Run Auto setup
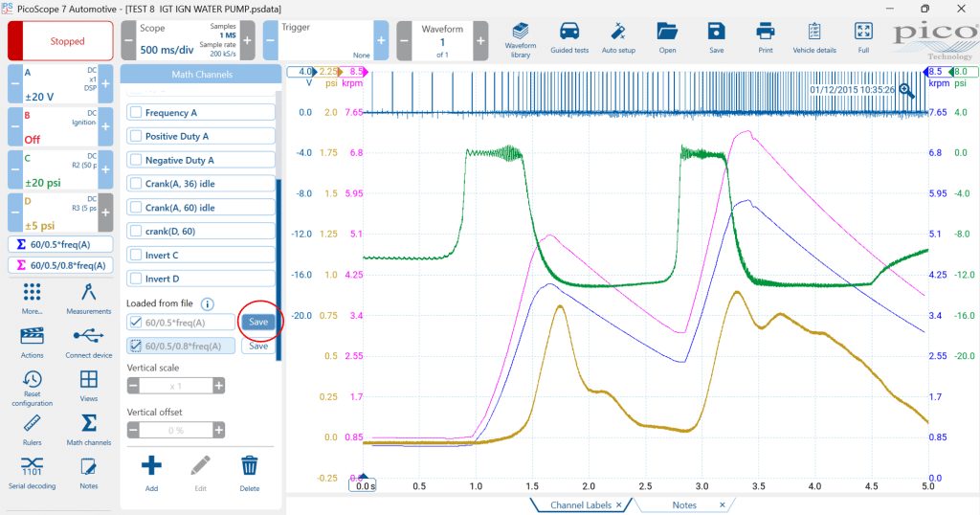 tap(618, 38)
